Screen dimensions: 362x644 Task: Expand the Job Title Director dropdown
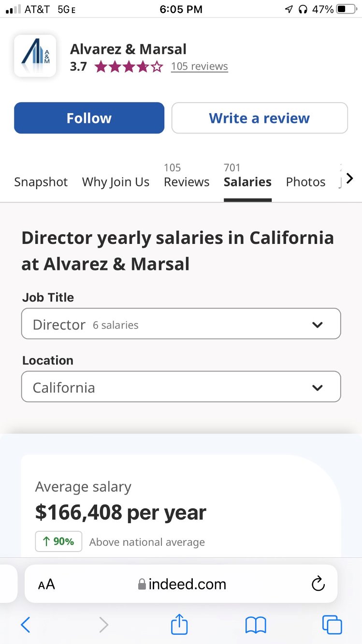tap(181, 324)
